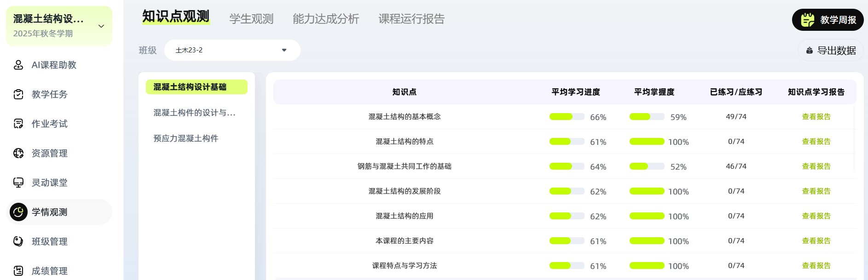Select 预应力混凝土构件 chapter in list
868x280 pixels.
[186, 138]
